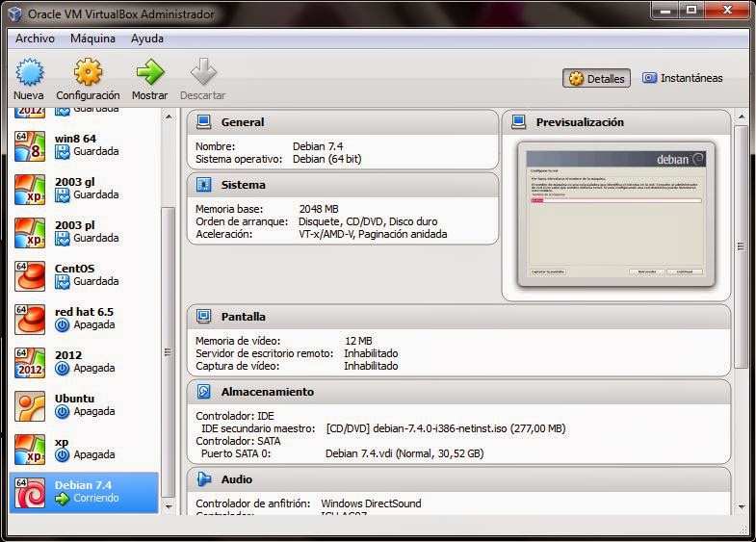Click the running arrow icon beside Corriendo

pyautogui.click(x=63, y=499)
